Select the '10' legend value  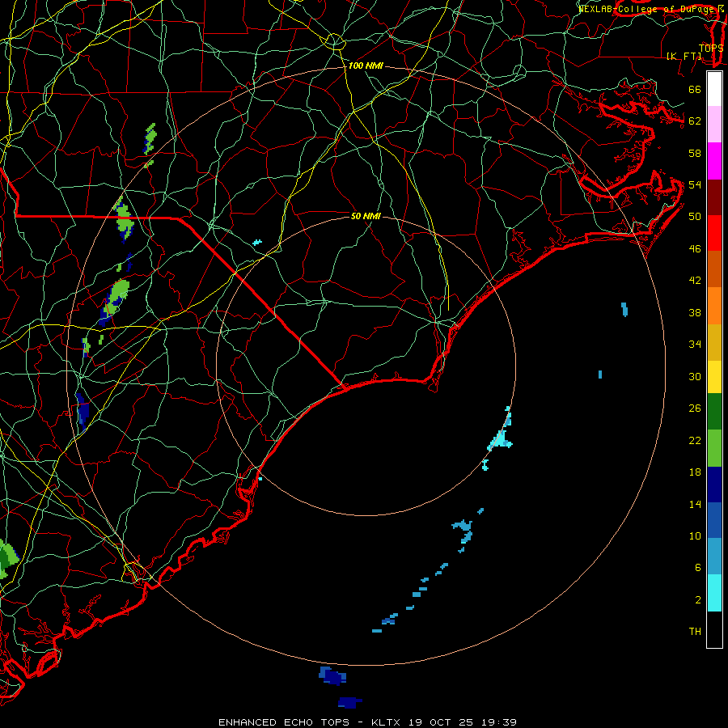pos(695,535)
